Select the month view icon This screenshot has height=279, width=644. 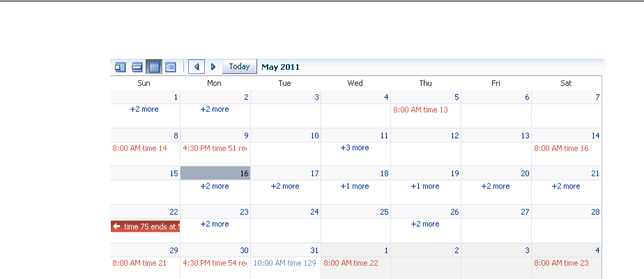point(154,67)
